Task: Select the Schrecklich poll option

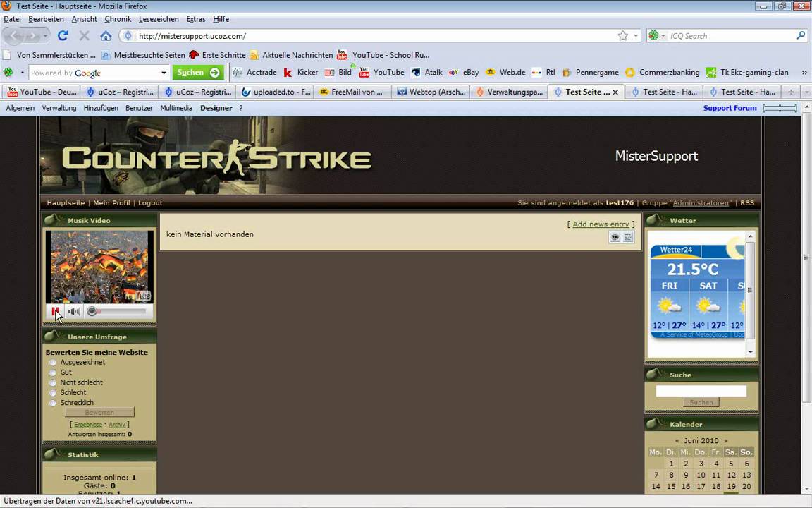Action: (x=52, y=403)
